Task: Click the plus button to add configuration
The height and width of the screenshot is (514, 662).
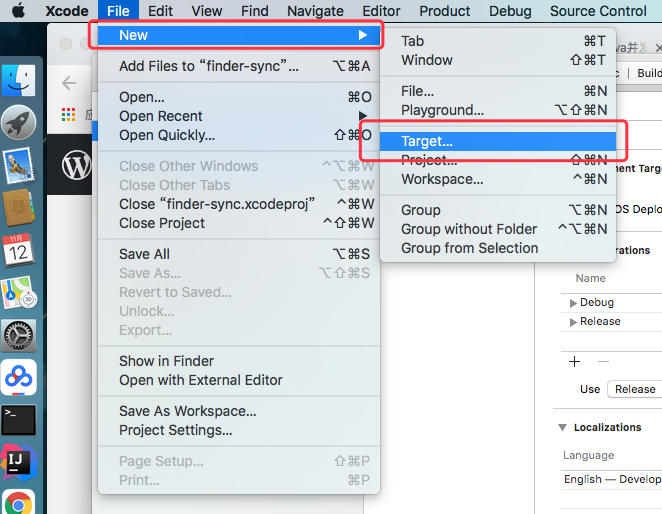Action: click(x=574, y=361)
